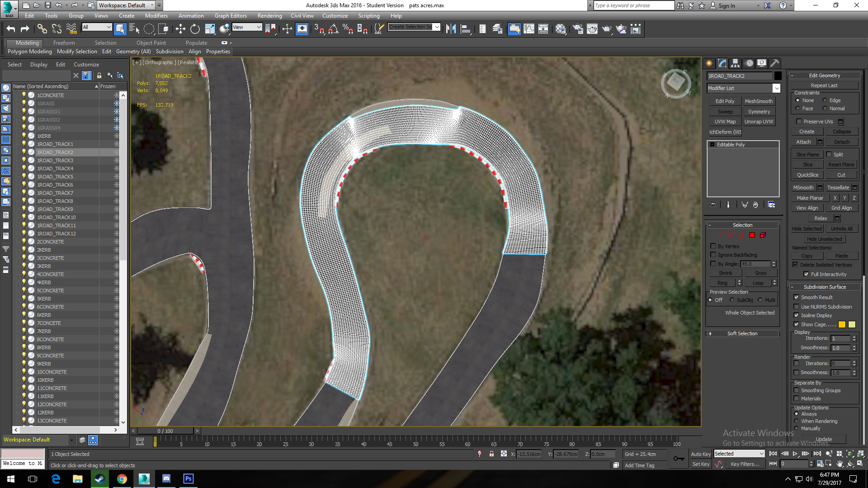Open the selection filter All dropdown
Screen dimensions: 868x488
(x=108, y=27)
